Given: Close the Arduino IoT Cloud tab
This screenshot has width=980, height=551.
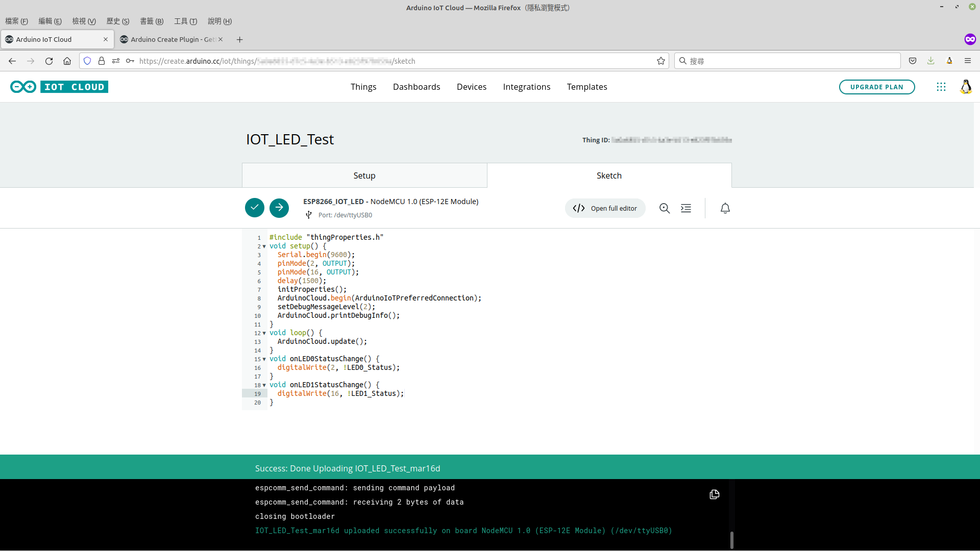Looking at the screenshot, I should point(106,39).
